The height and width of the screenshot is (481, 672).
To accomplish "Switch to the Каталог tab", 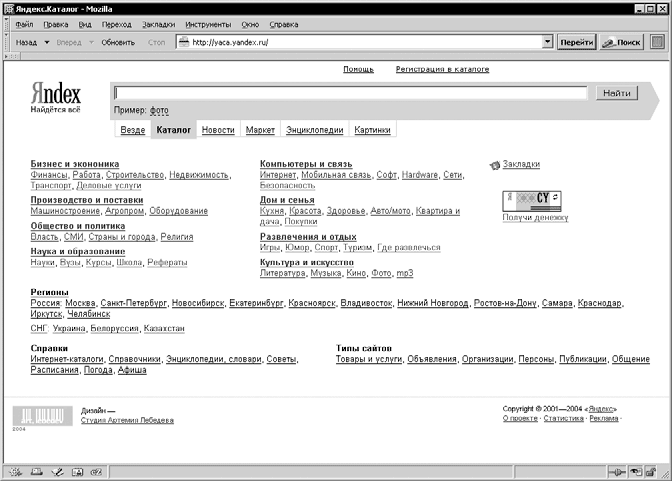I will point(174,130).
